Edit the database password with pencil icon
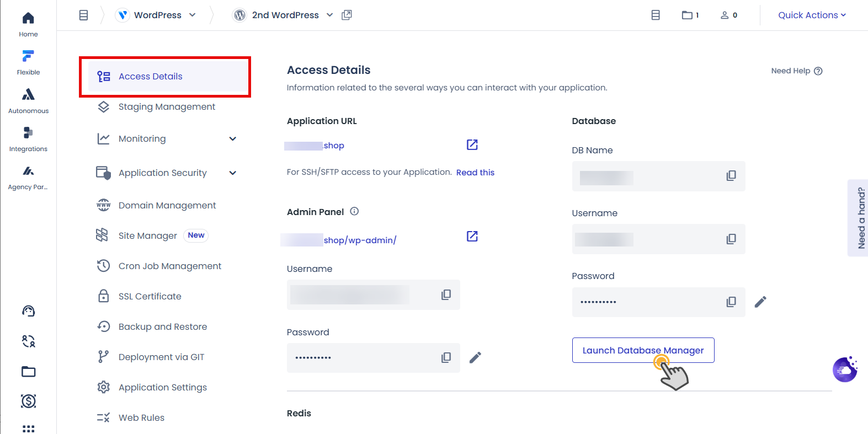Image resolution: width=868 pixels, height=434 pixels. coord(760,302)
